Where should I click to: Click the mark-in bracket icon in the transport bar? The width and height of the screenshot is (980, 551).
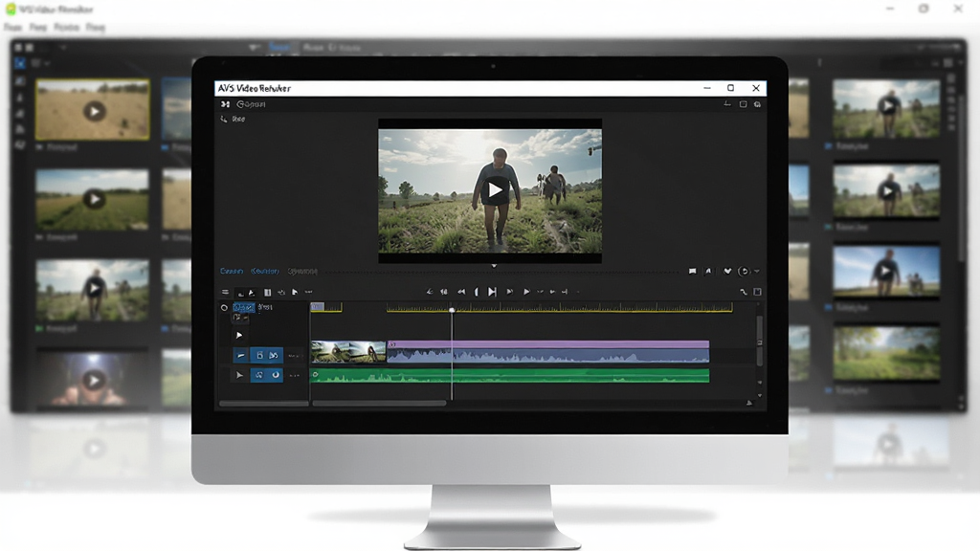point(477,292)
